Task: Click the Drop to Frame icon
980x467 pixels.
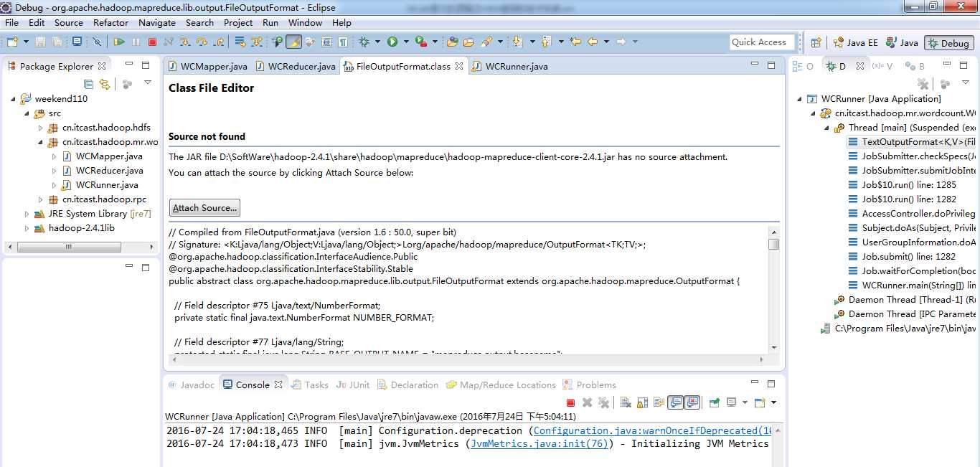Action: coord(239,42)
